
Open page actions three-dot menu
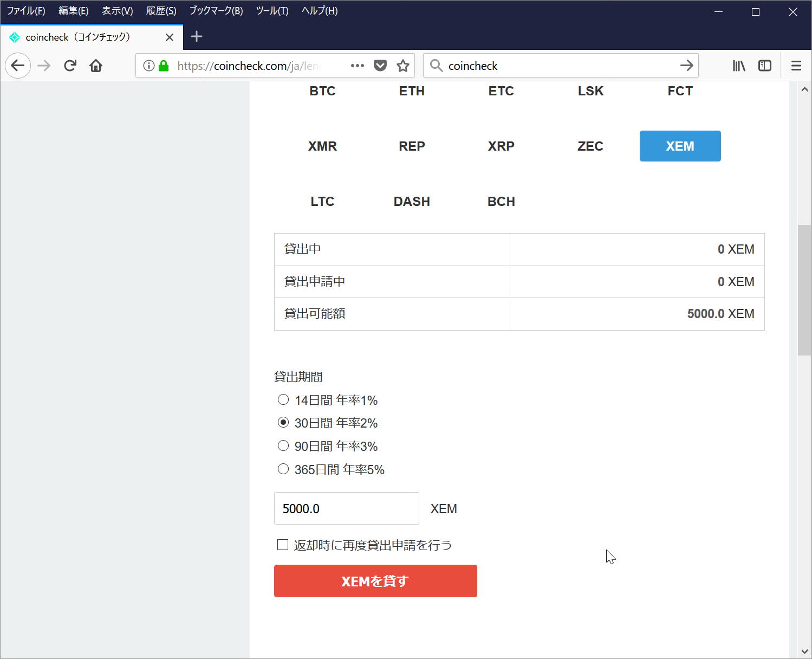click(358, 66)
